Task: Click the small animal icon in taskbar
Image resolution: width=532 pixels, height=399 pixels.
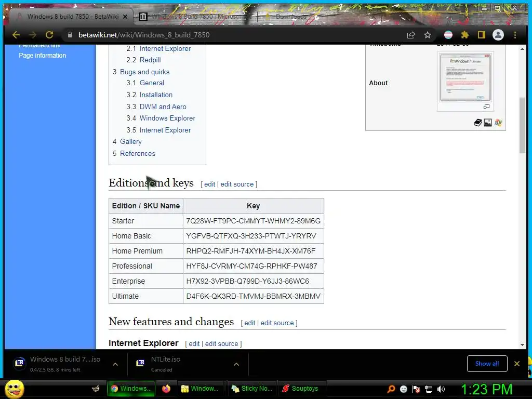Action: (x=96, y=389)
